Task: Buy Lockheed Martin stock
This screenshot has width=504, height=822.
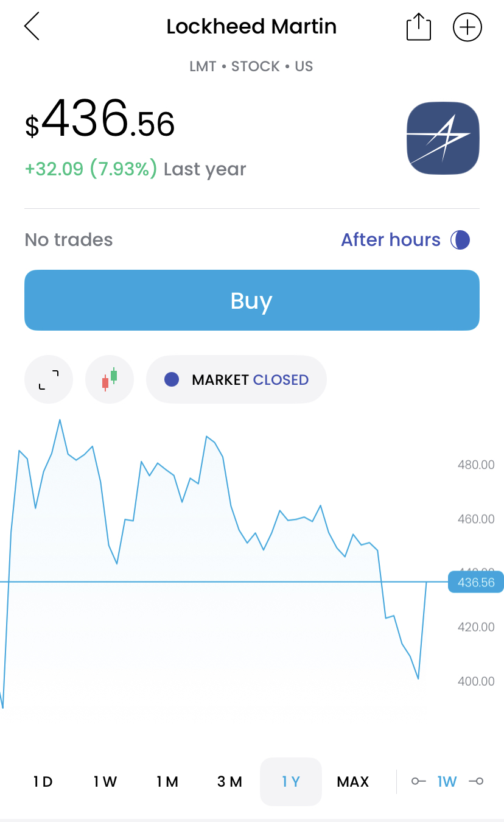Action: point(252,300)
